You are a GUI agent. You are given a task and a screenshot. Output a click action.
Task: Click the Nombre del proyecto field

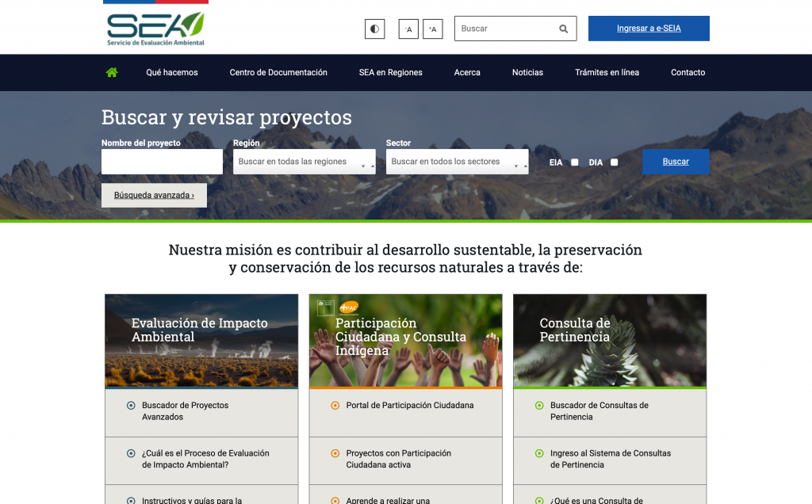tap(162, 162)
